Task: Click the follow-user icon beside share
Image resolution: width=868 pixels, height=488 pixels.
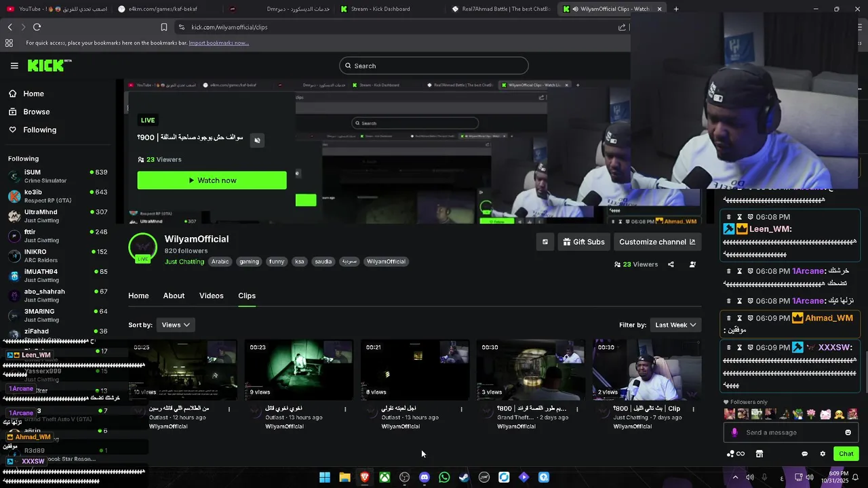Action: 692,264
